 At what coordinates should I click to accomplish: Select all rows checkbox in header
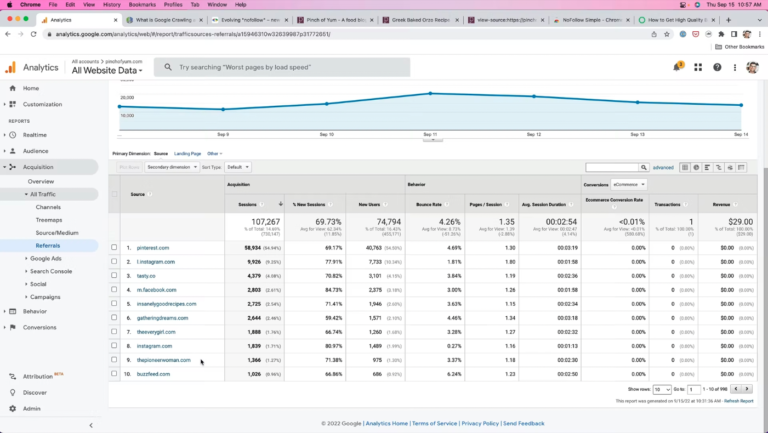114,194
